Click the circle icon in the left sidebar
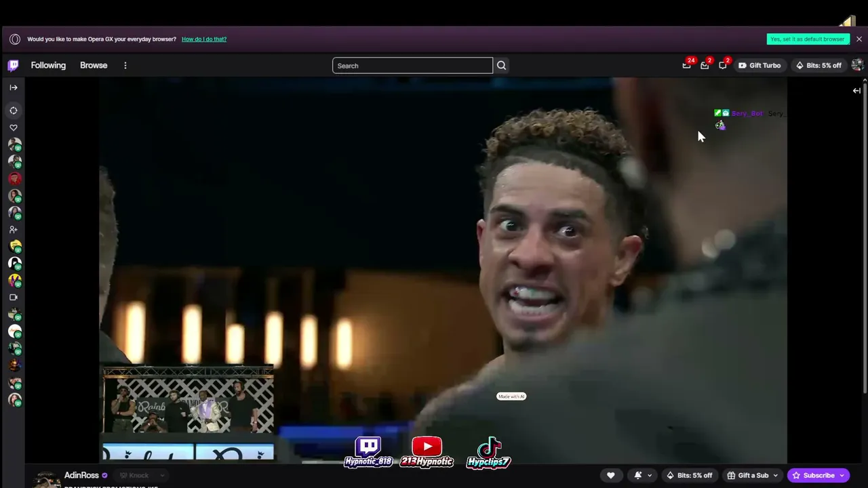Screen dimensions: 868x488 (x=14, y=110)
